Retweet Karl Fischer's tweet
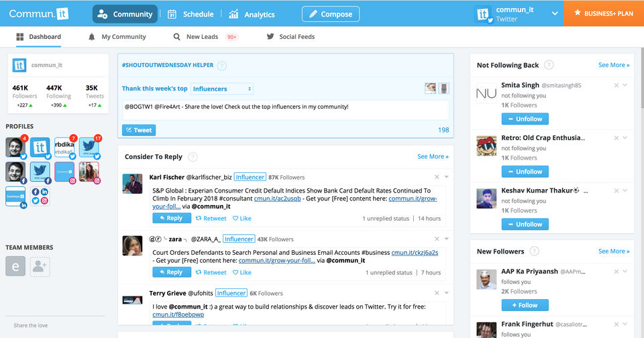The width and height of the screenshot is (644, 338). [211, 219]
